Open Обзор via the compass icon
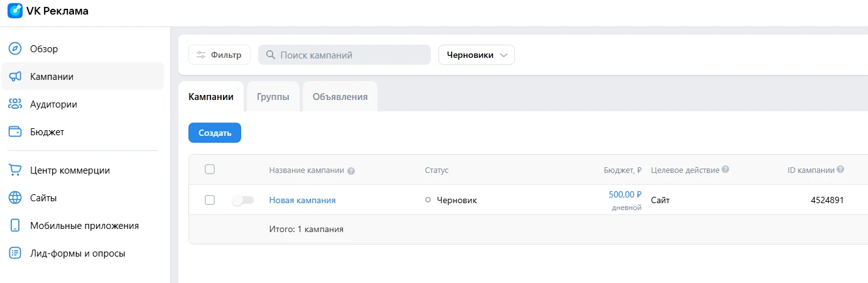This screenshot has width=868, height=283. click(15, 48)
